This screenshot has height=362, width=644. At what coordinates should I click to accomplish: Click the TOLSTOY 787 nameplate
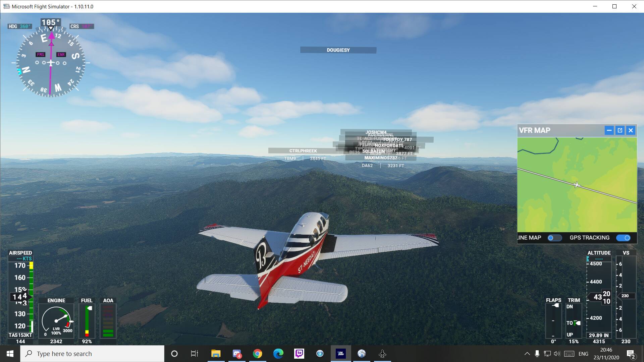pyautogui.click(x=397, y=139)
